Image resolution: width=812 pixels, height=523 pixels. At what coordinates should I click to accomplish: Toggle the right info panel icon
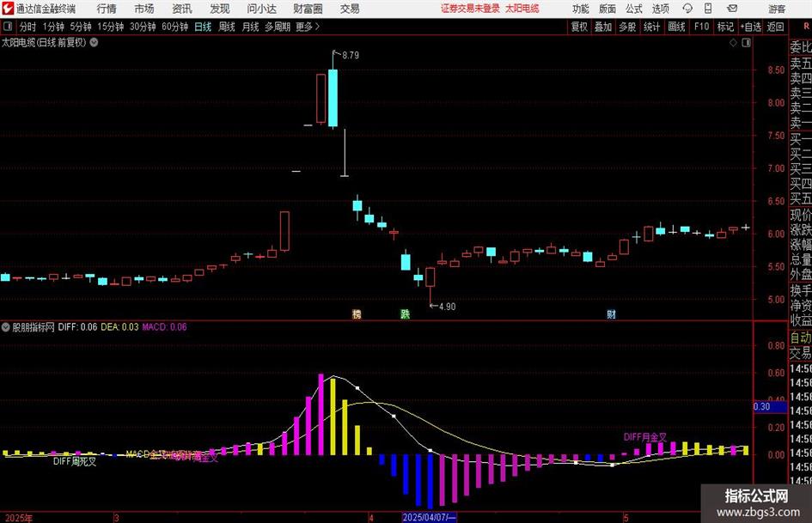click(x=746, y=43)
